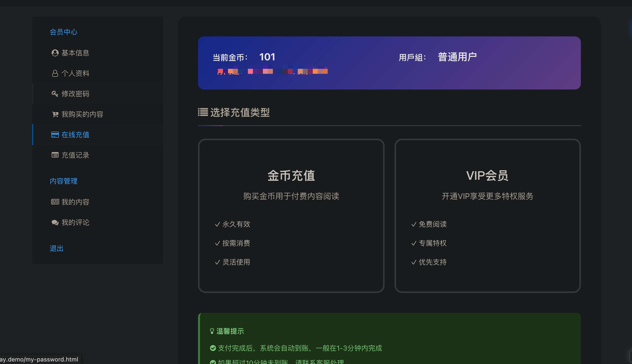Click the lightbulb icon beside 温馨提示
The image size is (632, 364).
[x=212, y=331]
